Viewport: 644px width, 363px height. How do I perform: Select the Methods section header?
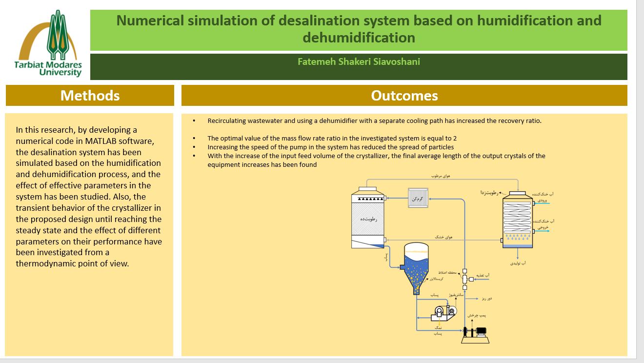[x=90, y=95]
